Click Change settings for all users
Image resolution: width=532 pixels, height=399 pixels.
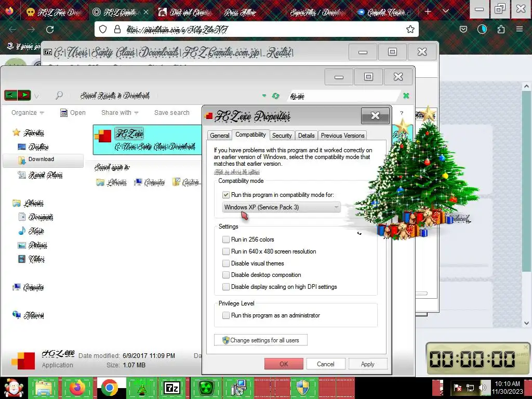click(x=261, y=340)
